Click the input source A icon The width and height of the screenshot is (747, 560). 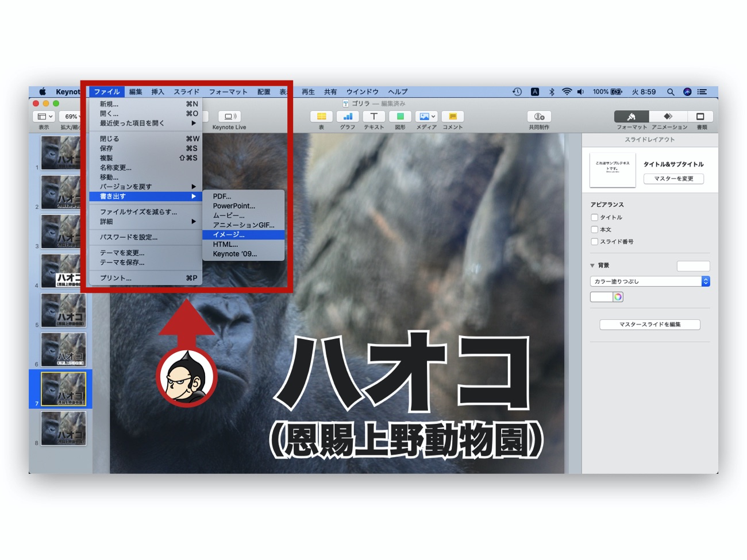(x=535, y=92)
